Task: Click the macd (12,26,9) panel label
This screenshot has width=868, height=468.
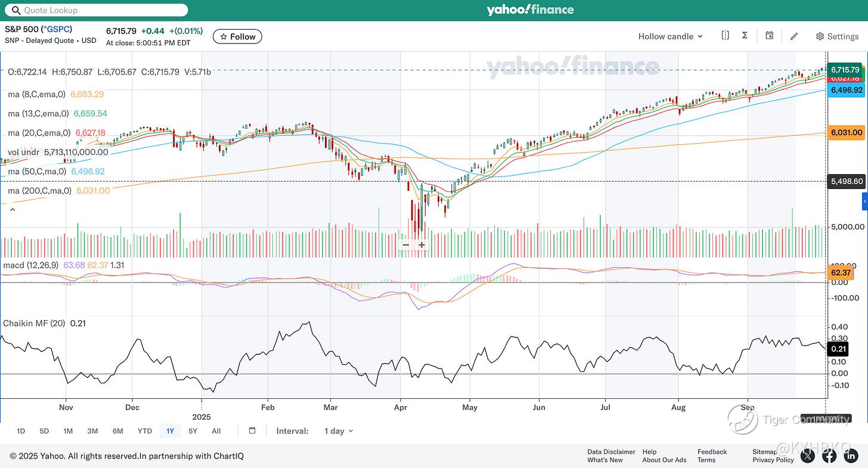Action: [x=30, y=264]
